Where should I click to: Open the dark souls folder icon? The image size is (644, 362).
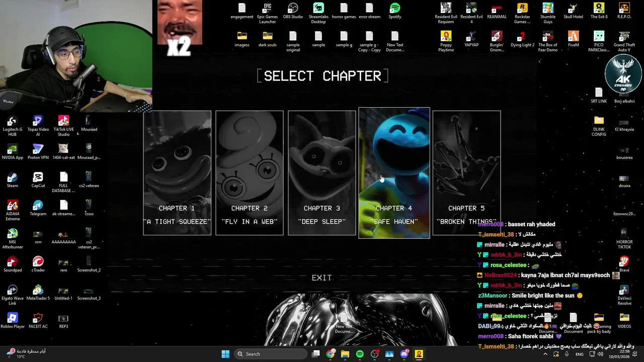(x=268, y=39)
